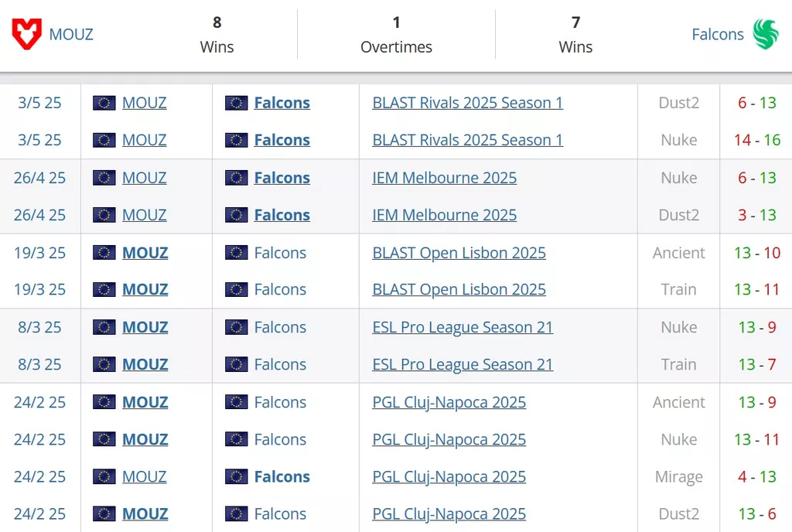Click '19/3 25' date in the Train row
Image resolution: width=792 pixels, height=532 pixels.
[39, 290]
